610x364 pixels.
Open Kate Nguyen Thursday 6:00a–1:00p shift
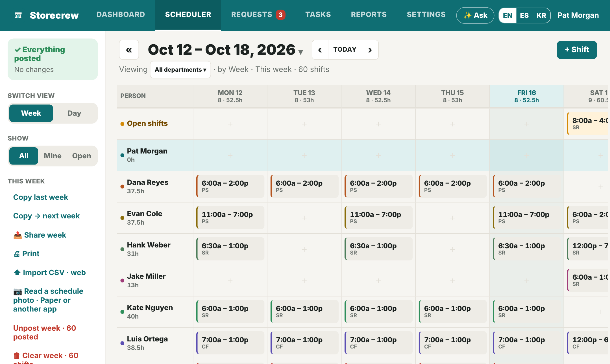click(x=452, y=312)
